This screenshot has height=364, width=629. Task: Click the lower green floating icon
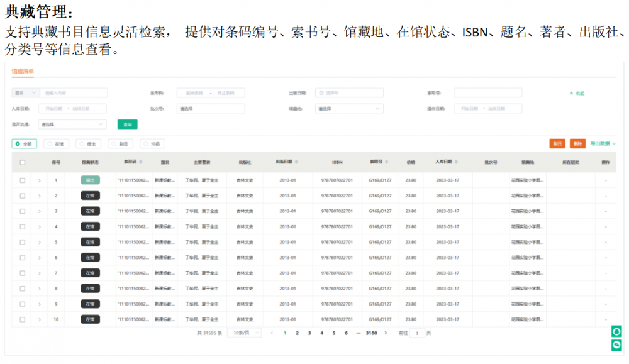click(x=617, y=345)
